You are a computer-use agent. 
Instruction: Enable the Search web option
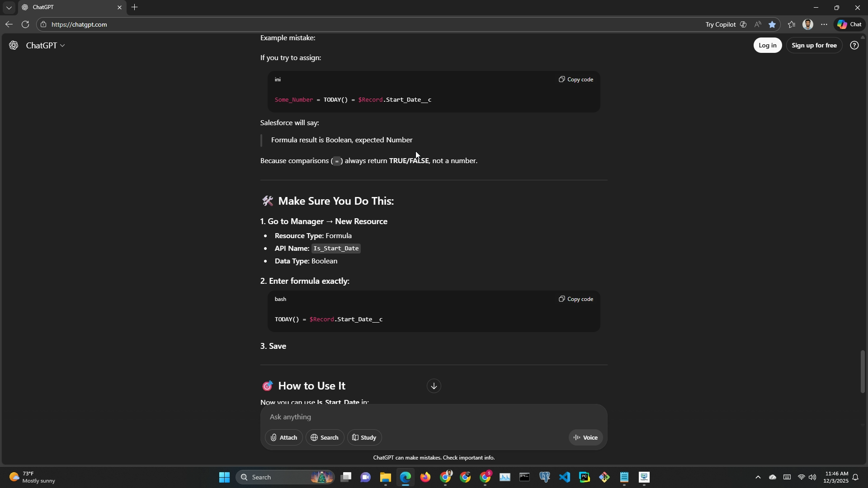coord(325,437)
